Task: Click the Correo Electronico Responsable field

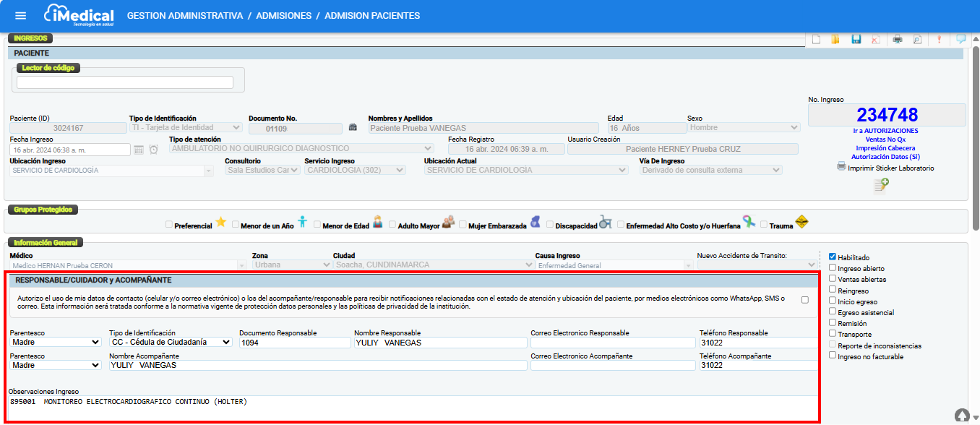Action: 611,343
